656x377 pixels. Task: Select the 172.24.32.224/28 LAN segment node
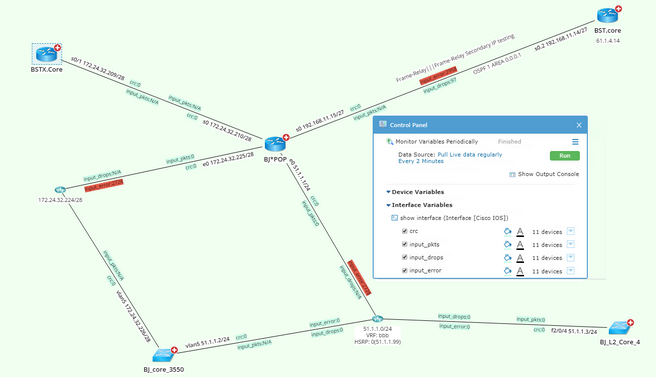point(60,190)
